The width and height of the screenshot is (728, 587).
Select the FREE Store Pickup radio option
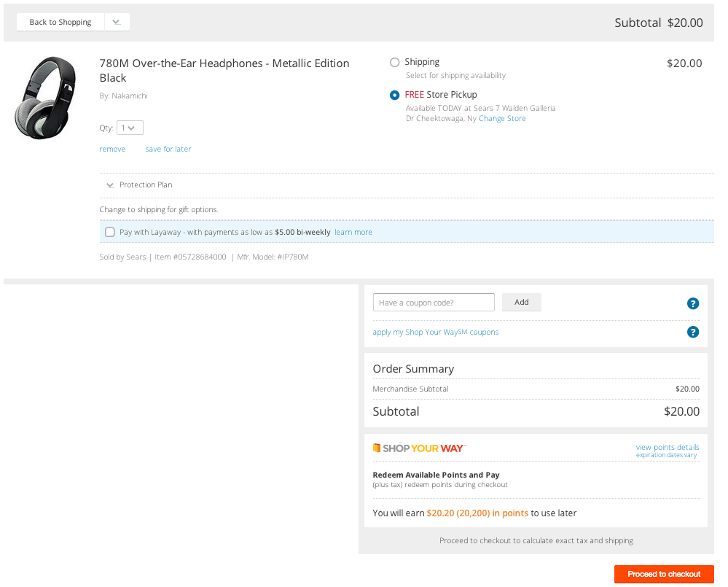[395, 96]
